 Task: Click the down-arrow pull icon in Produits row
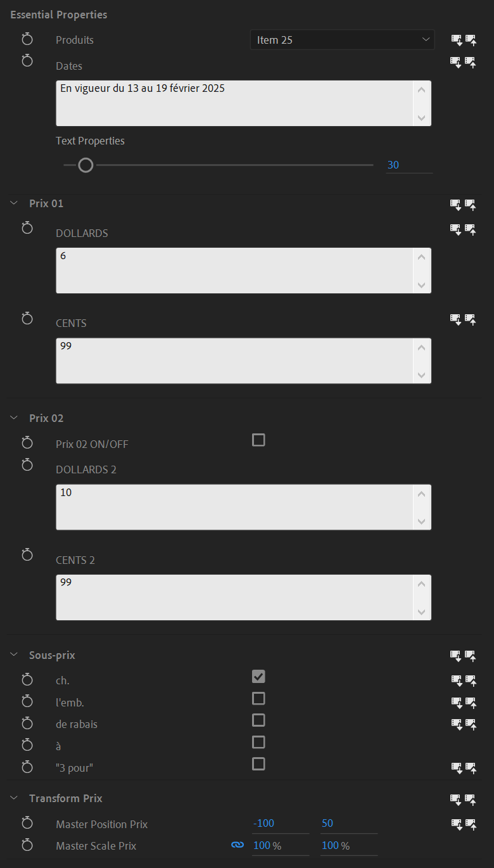(456, 40)
